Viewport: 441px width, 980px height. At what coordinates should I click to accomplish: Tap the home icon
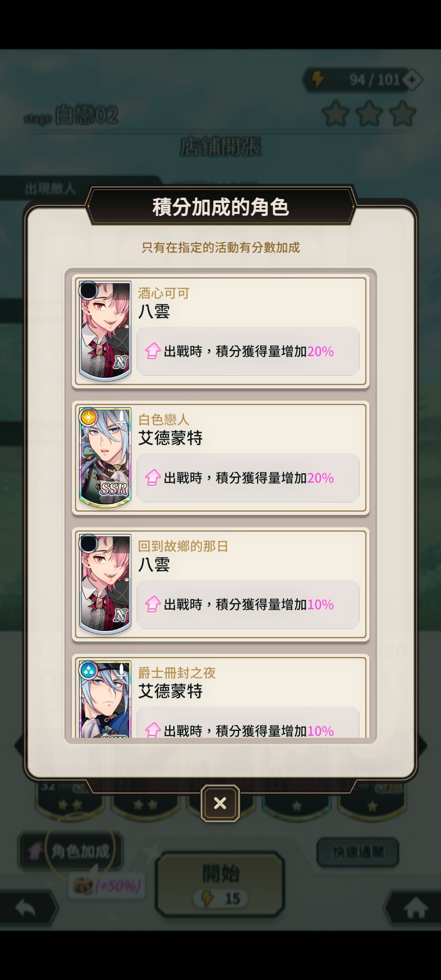coord(415,909)
